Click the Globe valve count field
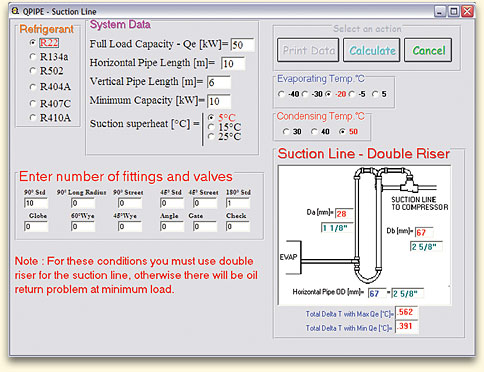Screen dimensions: 484x372 pyautogui.click(x=36, y=226)
